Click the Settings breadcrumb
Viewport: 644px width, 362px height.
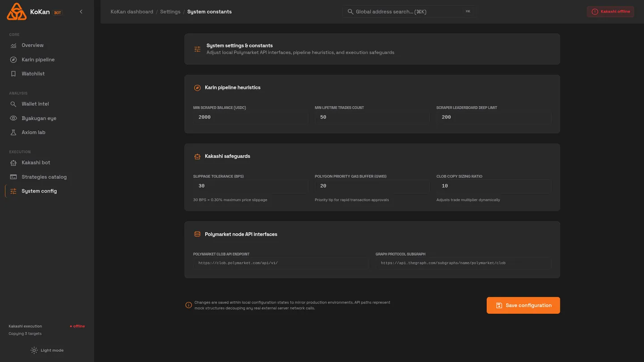[x=170, y=12]
